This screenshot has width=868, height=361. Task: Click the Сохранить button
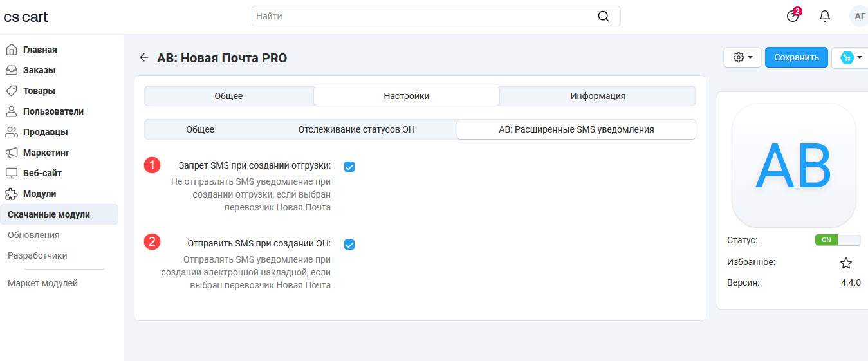pyautogui.click(x=797, y=57)
